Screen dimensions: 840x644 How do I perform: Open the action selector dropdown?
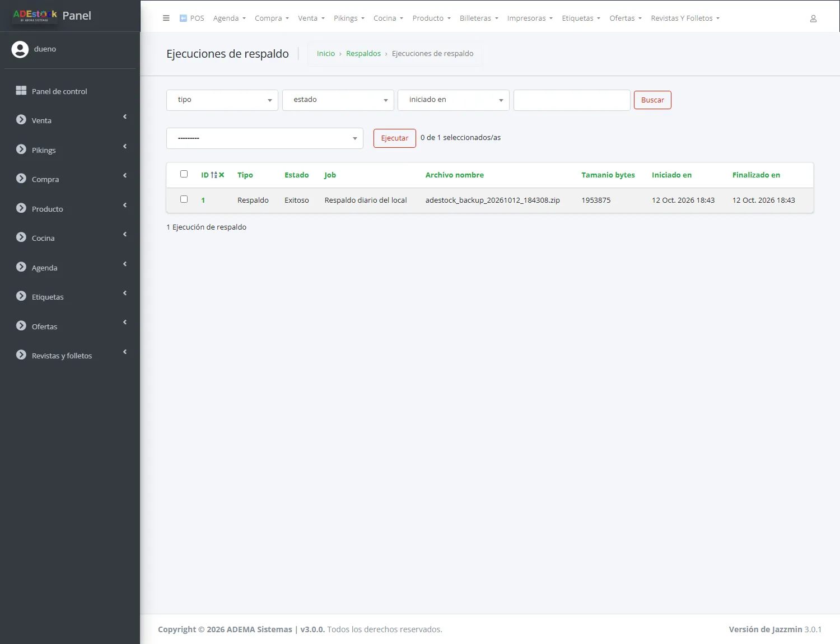click(x=265, y=138)
